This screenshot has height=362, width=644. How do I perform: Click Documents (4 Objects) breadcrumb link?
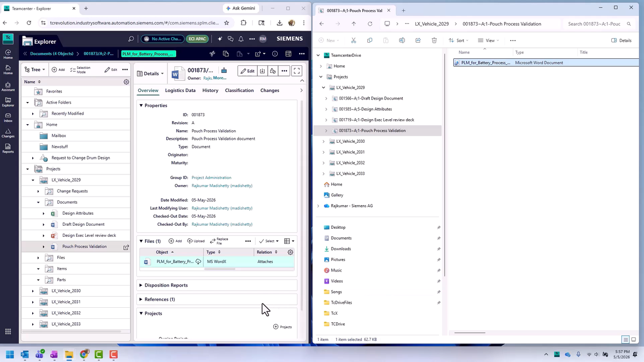click(52, 54)
